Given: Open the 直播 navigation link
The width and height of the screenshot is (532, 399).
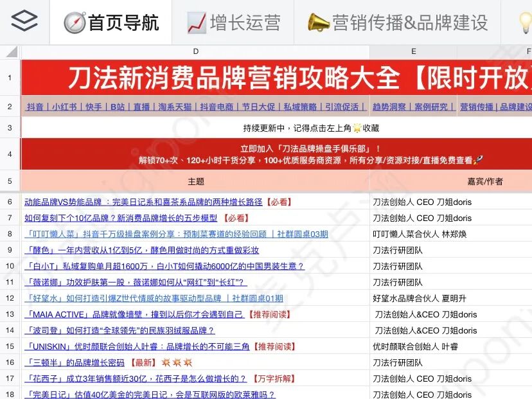Looking at the screenshot, I should (x=141, y=107).
